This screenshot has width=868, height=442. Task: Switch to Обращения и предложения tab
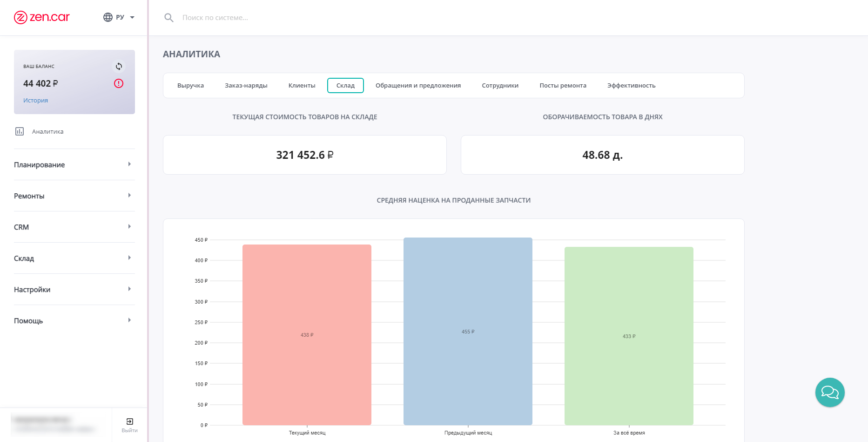pyautogui.click(x=418, y=86)
